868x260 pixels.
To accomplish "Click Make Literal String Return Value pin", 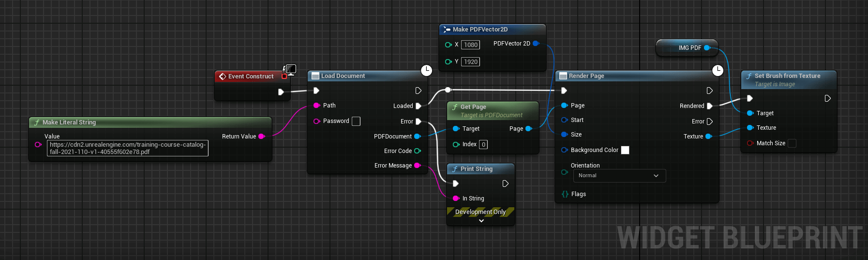I will coord(261,137).
